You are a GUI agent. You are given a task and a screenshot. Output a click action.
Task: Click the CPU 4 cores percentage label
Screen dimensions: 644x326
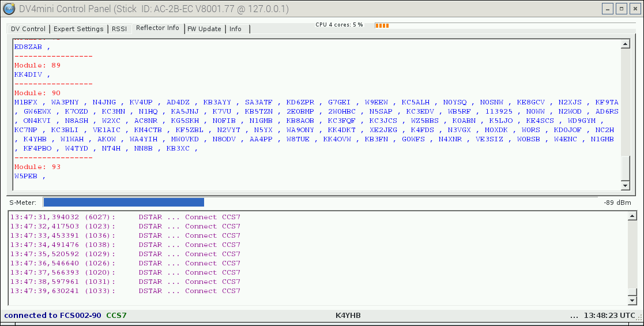tap(339, 25)
